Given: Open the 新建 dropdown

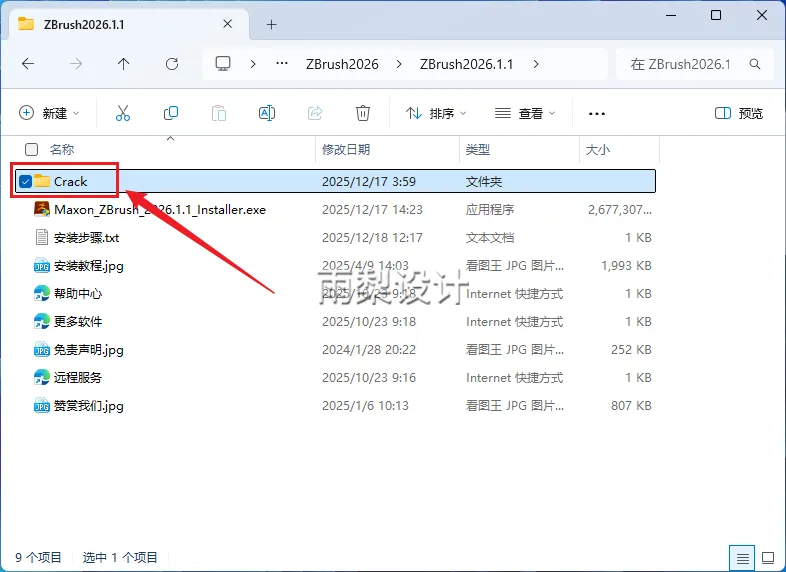Looking at the screenshot, I should [49, 113].
